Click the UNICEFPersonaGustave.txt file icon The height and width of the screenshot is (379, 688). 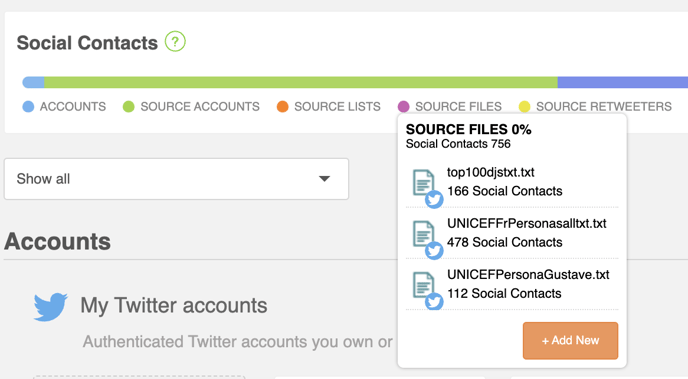click(x=424, y=285)
